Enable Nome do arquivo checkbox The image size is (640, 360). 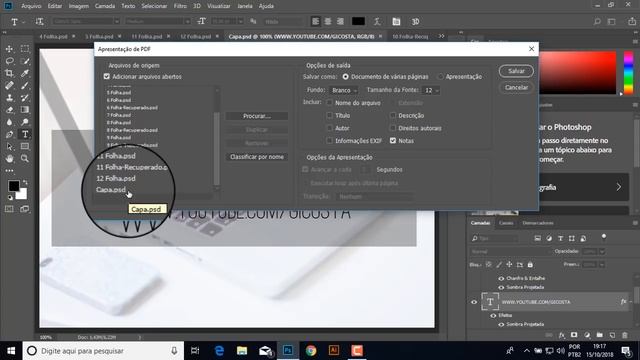329,103
